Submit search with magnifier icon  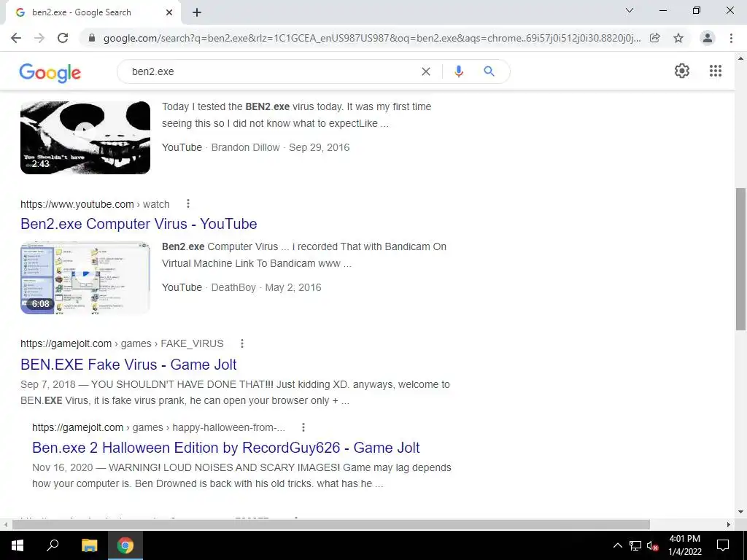point(489,71)
